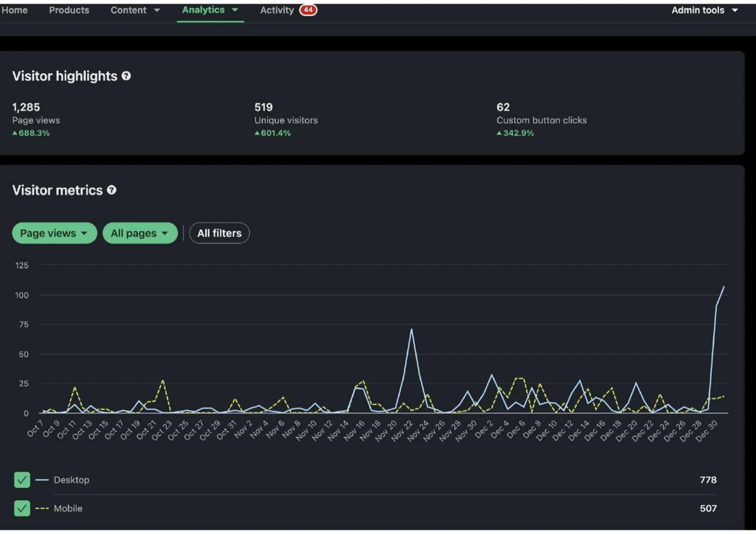Uncheck the Desktop series checkbox
This screenshot has height=534, width=756.
coord(22,479)
